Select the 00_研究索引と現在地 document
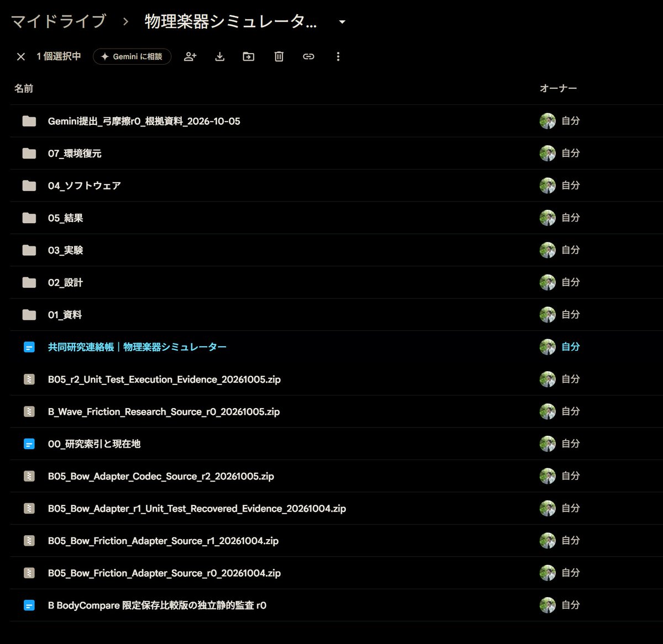 pyautogui.click(x=94, y=444)
